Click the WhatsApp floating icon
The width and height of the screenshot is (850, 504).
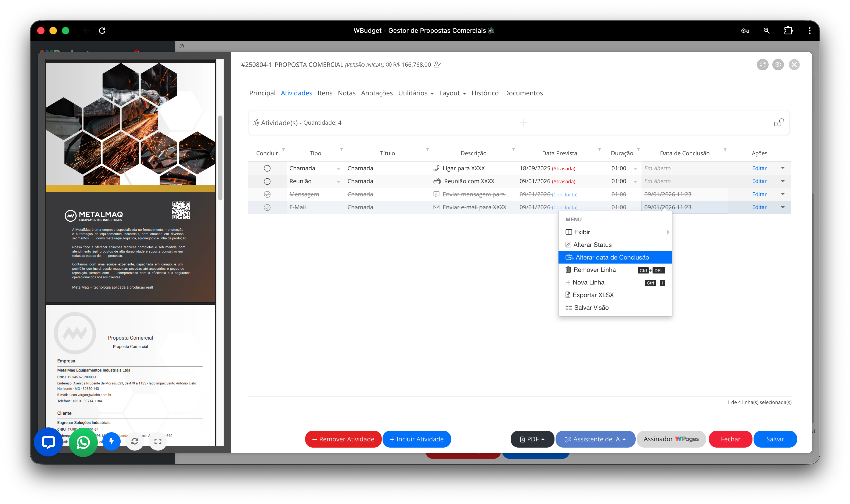pyautogui.click(x=83, y=442)
